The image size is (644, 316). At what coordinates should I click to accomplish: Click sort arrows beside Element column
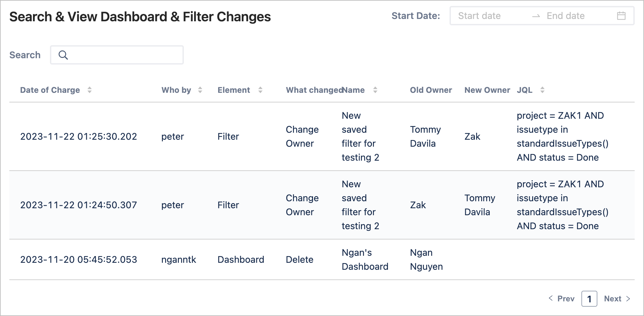click(x=260, y=90)
